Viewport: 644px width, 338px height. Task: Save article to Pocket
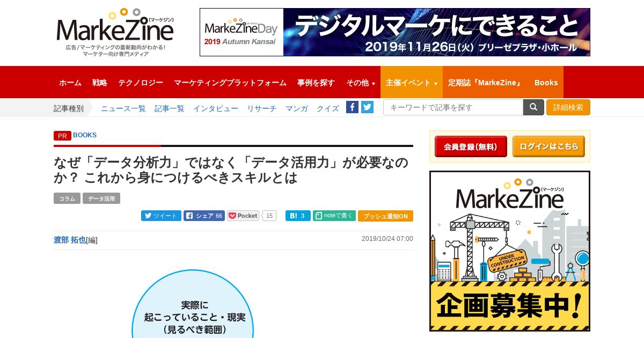(243, 216)
